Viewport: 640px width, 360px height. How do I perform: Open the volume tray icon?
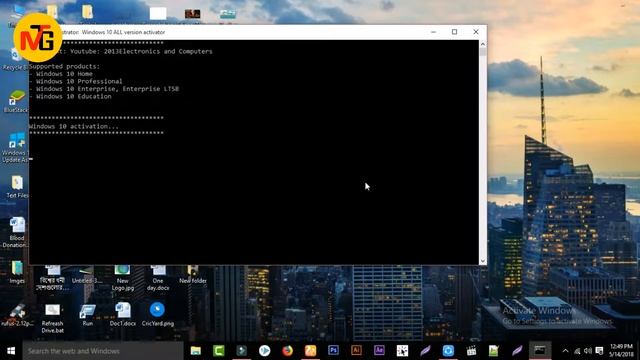tap(588, 351)
